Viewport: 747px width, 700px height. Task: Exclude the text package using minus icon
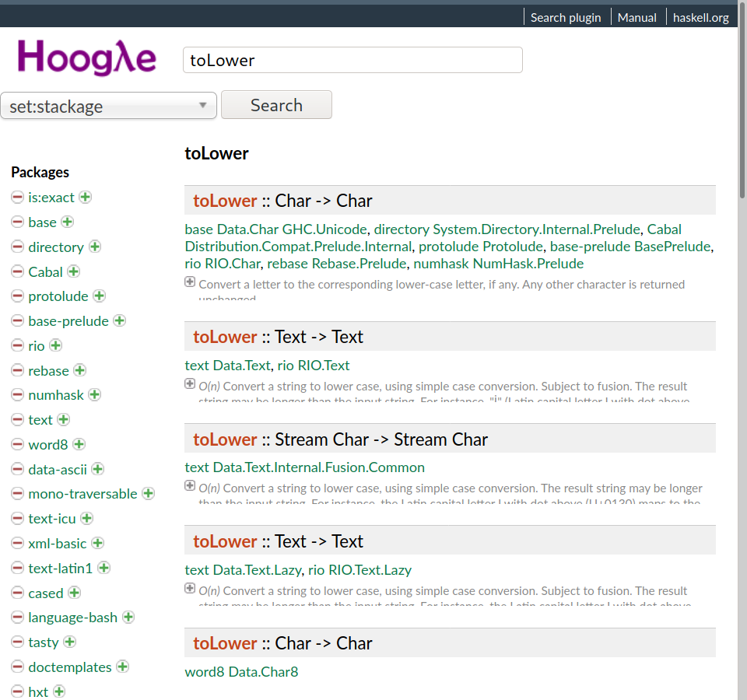(x=17, y=420)
